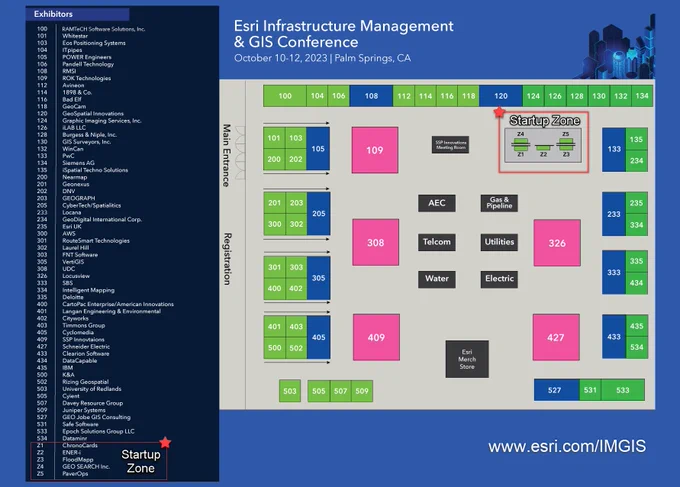Viewport: 680px width, 487px height.
Task: Select "Intelligent Mapping" in exhibitor list
Action: pyautogui.click(x=88, y=290)
